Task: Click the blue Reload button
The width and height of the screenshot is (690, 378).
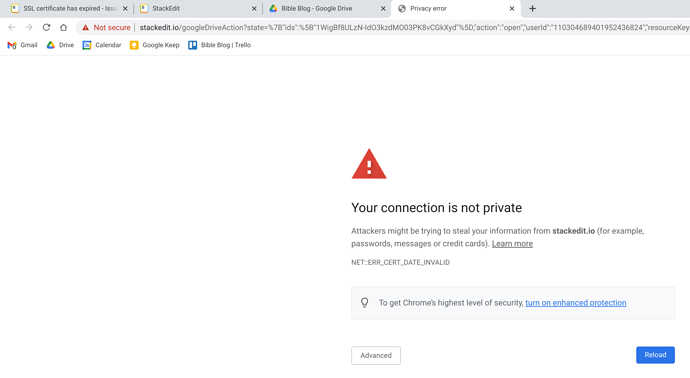Action: coord(655,355)
